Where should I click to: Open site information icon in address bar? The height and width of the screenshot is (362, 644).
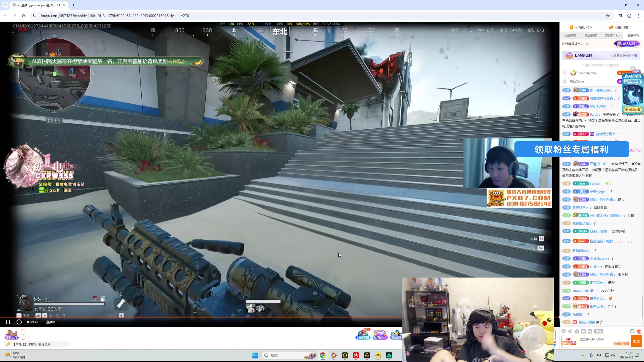click(x=34, y=16)
